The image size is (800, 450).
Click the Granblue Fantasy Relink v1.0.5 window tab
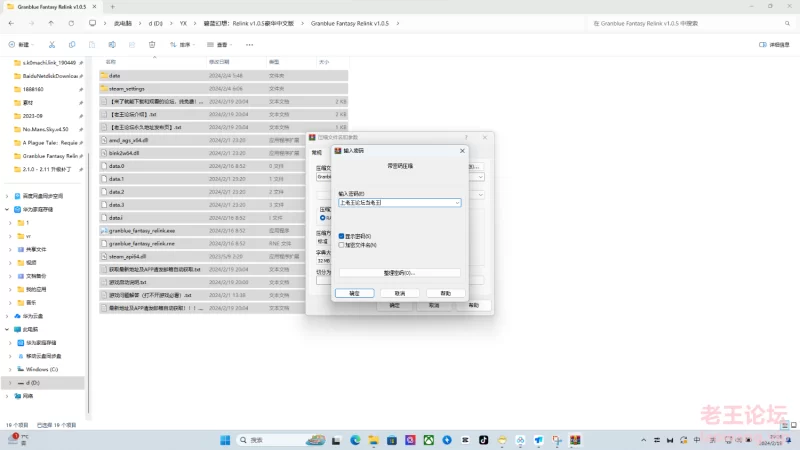point(52,7)
